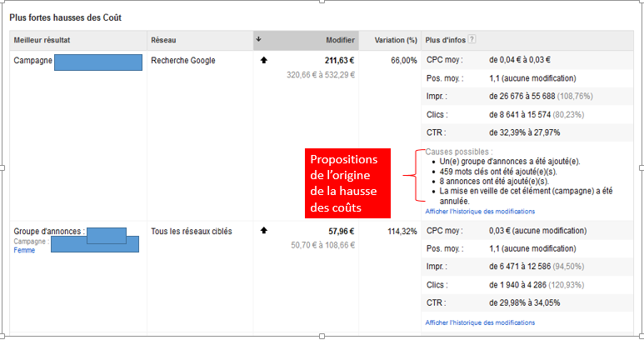Sort by Réseau column header

(163, 40)
